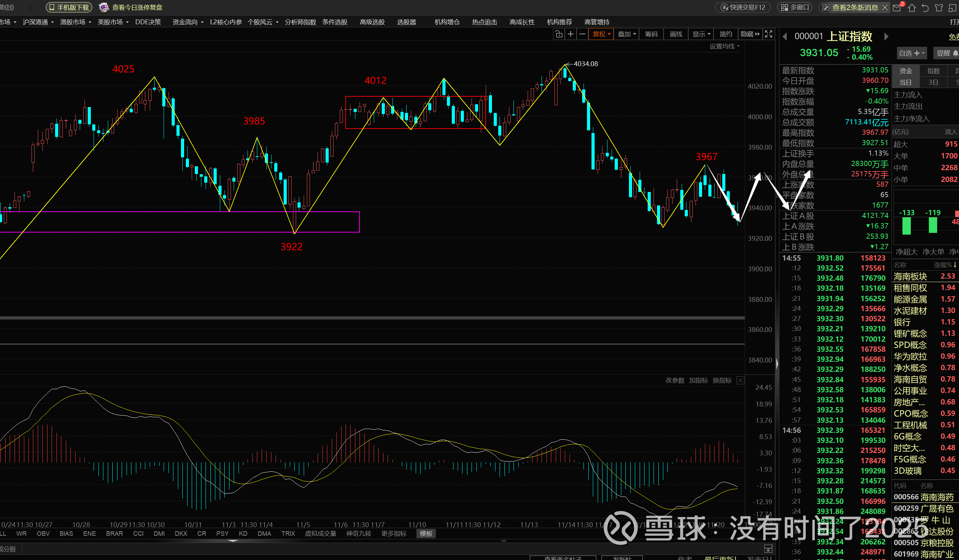Zoom in chart with plus icon

(570, 34)
